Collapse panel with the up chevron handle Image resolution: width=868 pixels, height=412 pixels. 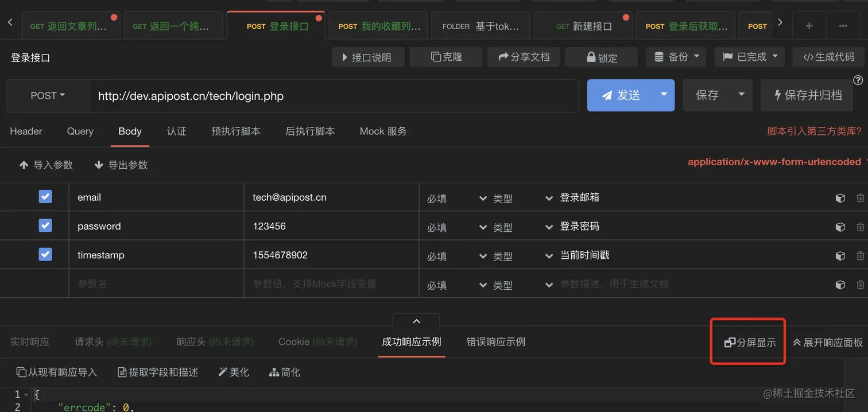tap(417, 321)
